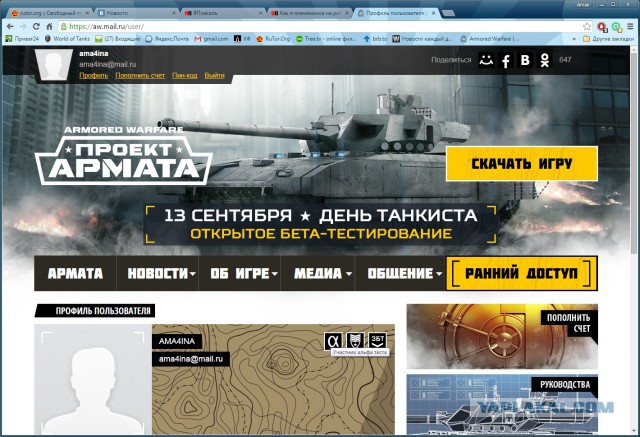Image resolution: width=640 pixels, height=437 pixels.
Task: Open the Пополнить счет header link
Action: 140,75
